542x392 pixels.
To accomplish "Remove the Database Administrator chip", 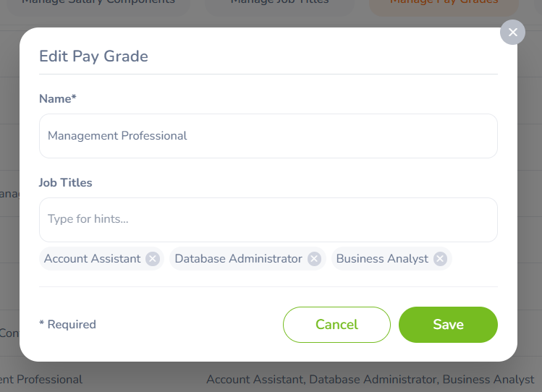I will (314, 259).
